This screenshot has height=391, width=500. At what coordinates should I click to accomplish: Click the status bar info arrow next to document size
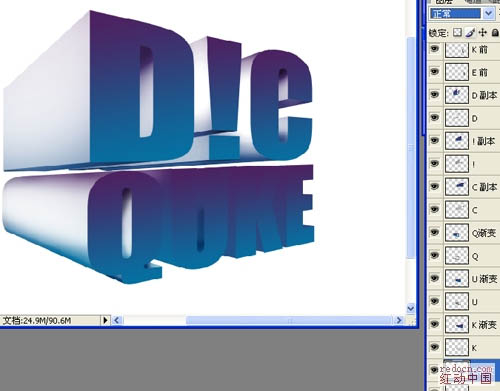point(105,320)
